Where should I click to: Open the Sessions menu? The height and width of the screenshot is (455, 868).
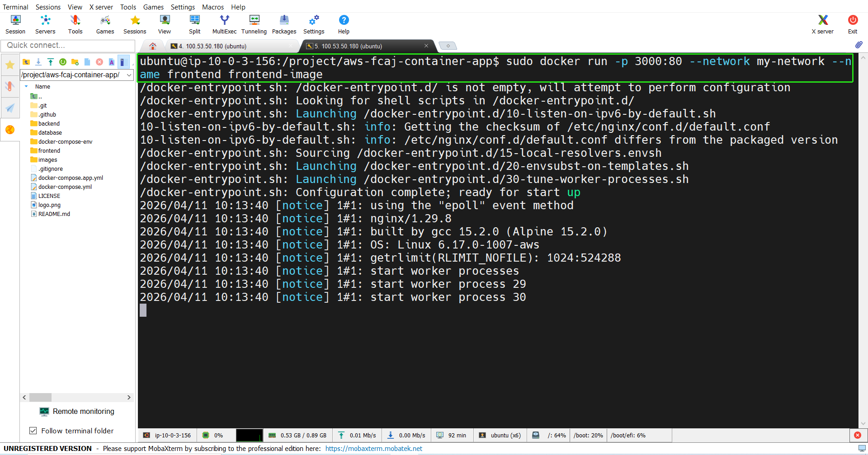pyautogui.click(x=48, y=7)
